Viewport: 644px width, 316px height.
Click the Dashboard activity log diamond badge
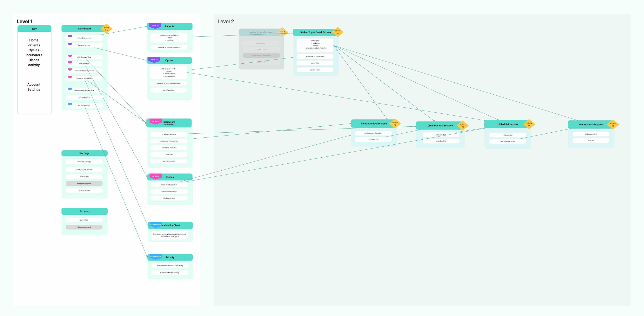pos(106,29)
